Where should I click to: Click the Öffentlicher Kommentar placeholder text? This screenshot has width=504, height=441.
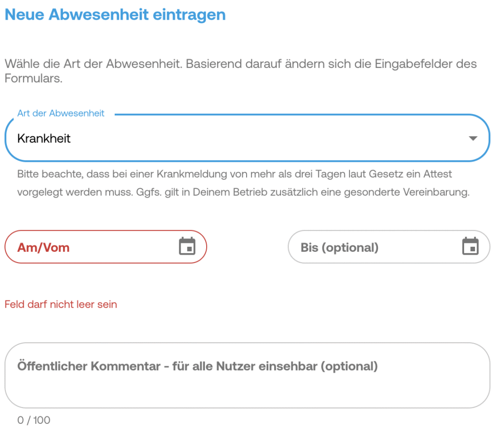point(197,366)
